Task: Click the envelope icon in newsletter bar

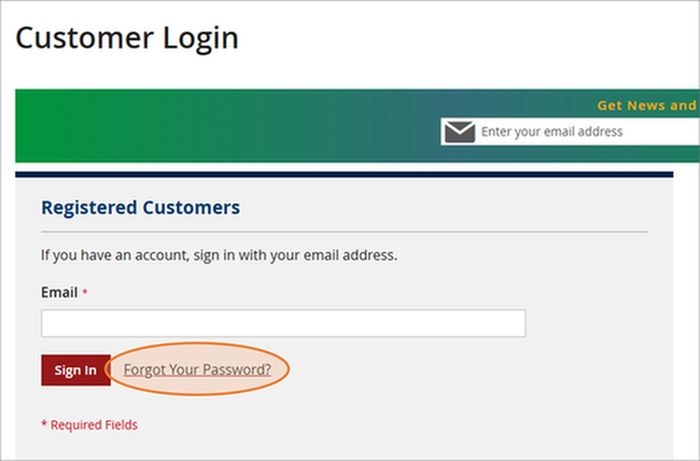Action: (459, 132)
